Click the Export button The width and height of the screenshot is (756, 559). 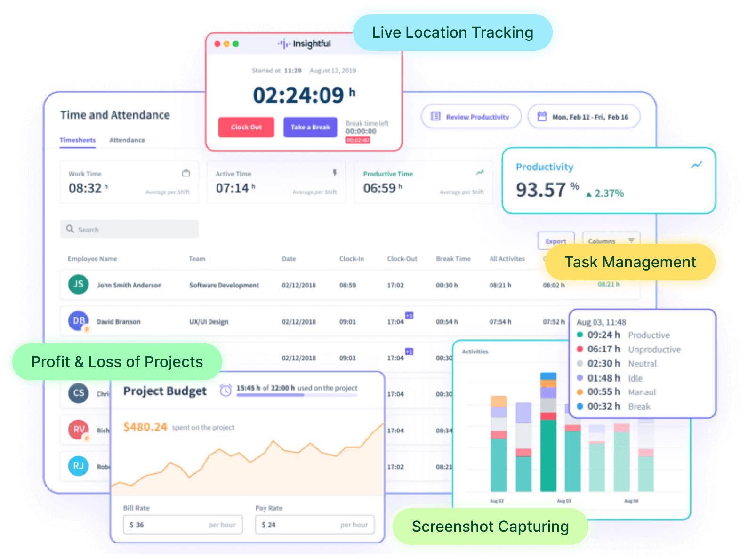556,241
